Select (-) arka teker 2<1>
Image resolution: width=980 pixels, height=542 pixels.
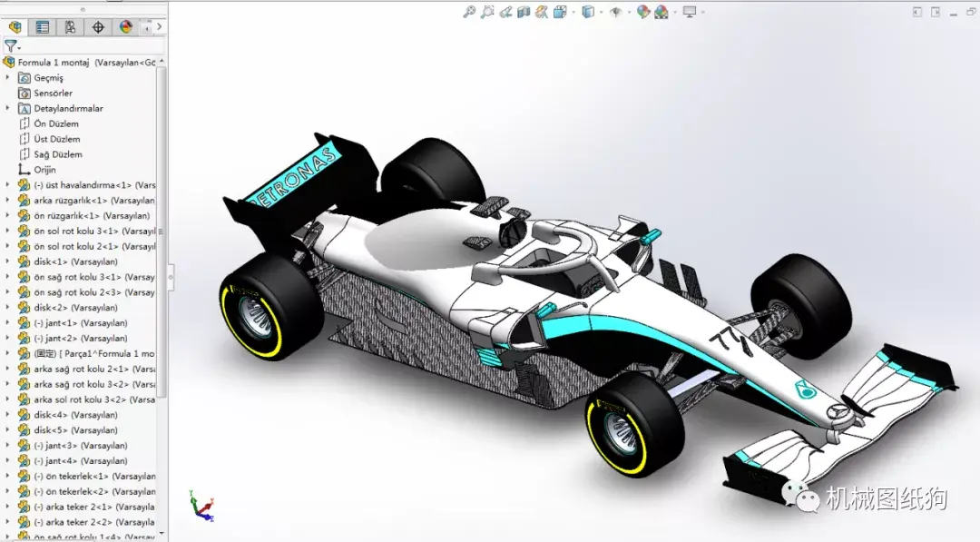tap(86, 507)
